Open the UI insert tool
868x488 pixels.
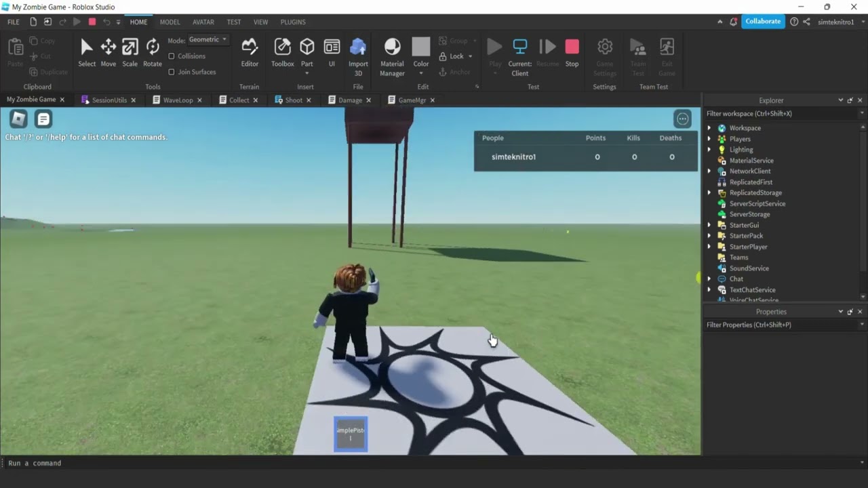pyautogui.click(x=332, y=53)
